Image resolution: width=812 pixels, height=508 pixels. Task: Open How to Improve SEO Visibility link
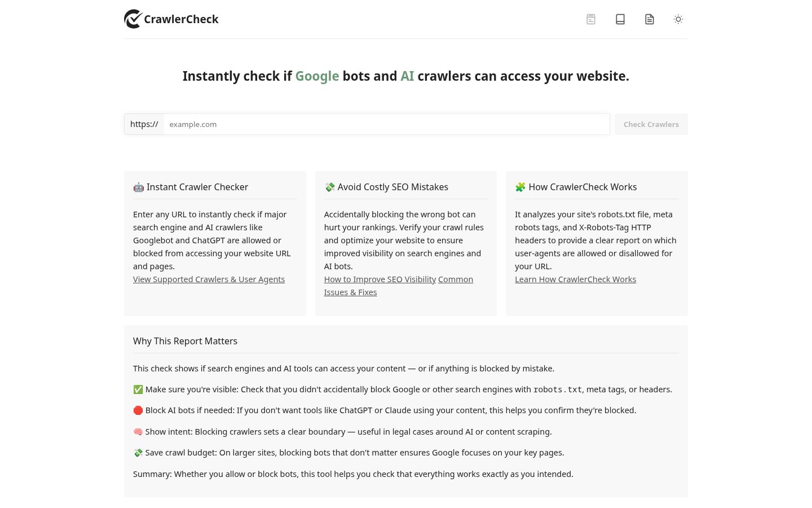pos(380,279)
